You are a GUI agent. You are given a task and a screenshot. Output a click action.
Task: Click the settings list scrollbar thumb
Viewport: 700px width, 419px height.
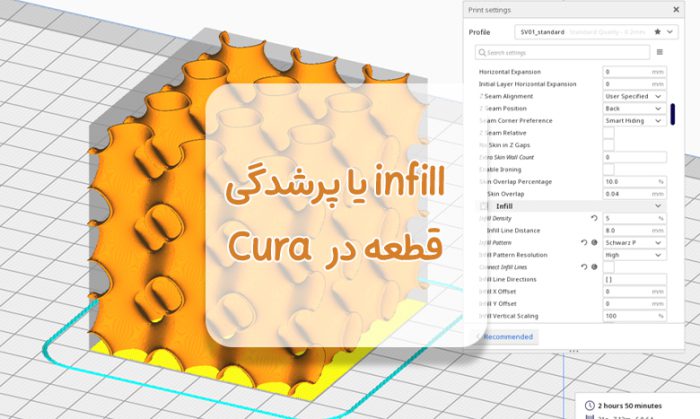click(x=672, y=114)
